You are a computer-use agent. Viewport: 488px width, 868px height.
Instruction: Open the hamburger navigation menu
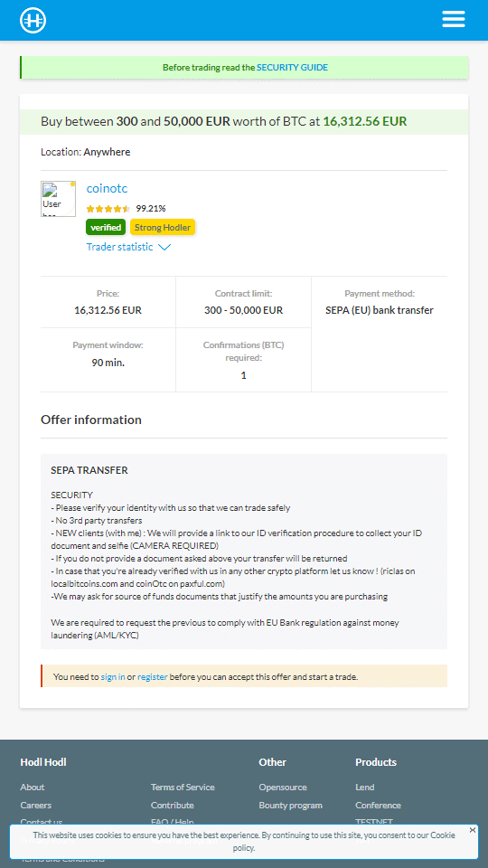[x=453, y=20]
